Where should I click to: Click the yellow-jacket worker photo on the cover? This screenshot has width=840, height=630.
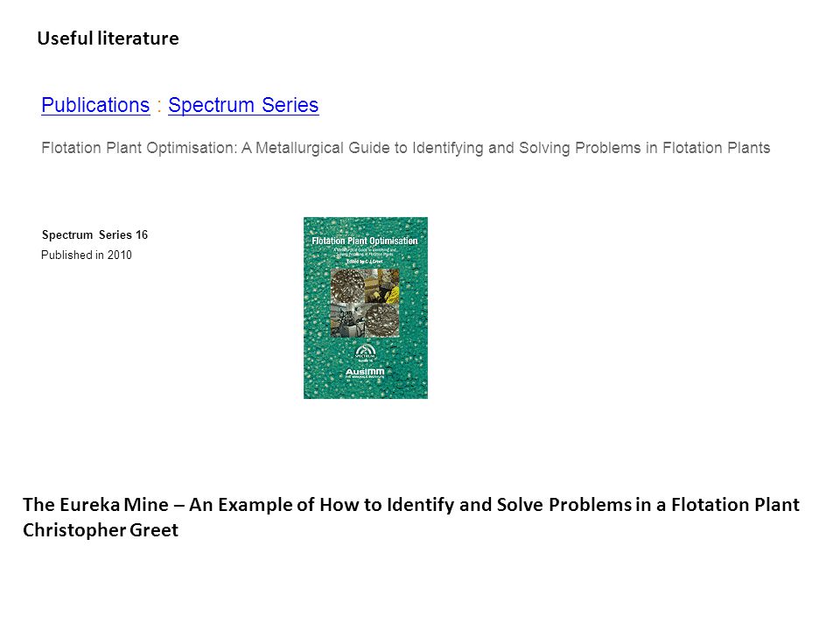(x=382, y=285)
